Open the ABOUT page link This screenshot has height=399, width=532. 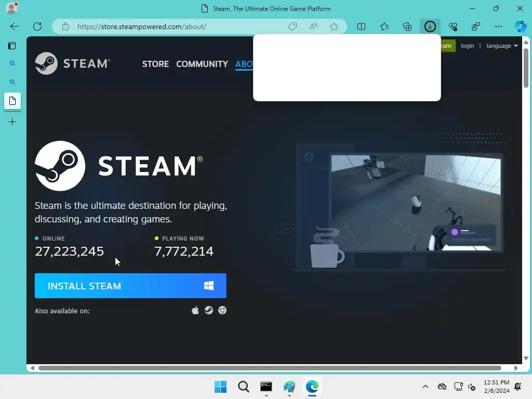click(x=244, y=64)
